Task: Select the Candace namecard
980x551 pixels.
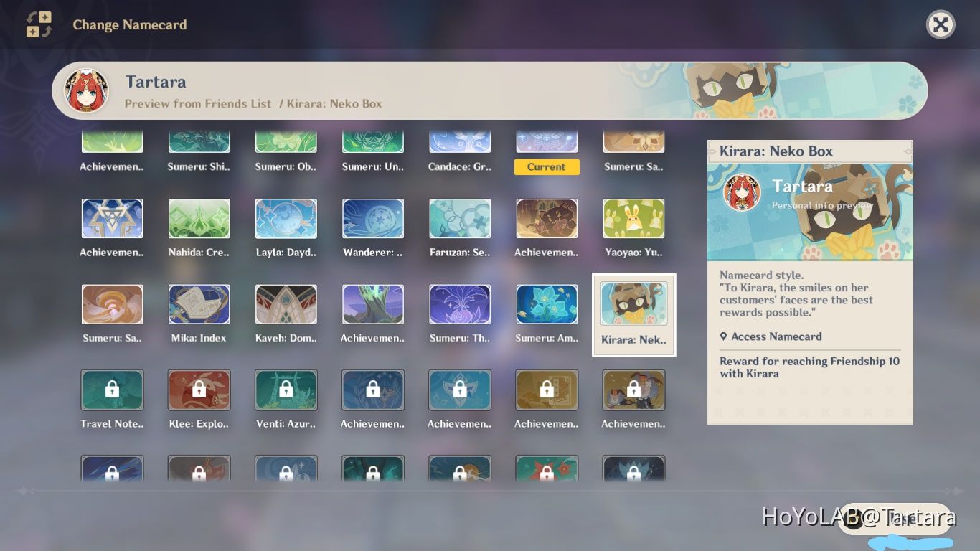Action: click(459, 143)
